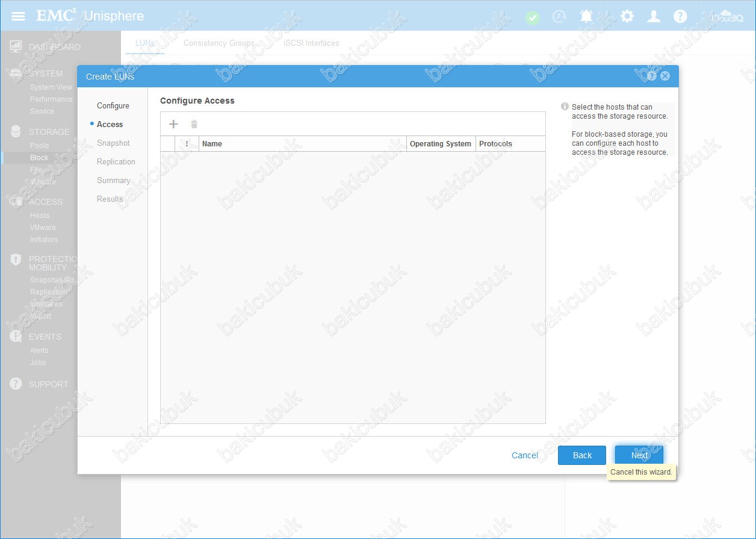The width and height of the screenshot is (756, 539).
Task: Switch to the Consistency Groups tab
Action: coord(219,43)
